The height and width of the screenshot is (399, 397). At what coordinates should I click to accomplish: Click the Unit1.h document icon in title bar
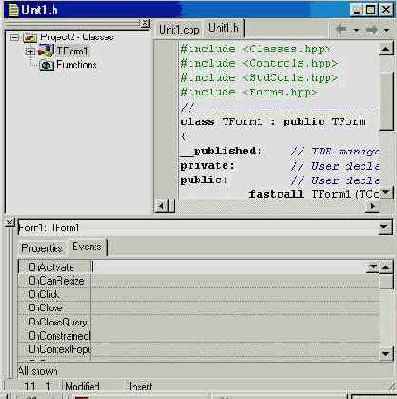14,10
